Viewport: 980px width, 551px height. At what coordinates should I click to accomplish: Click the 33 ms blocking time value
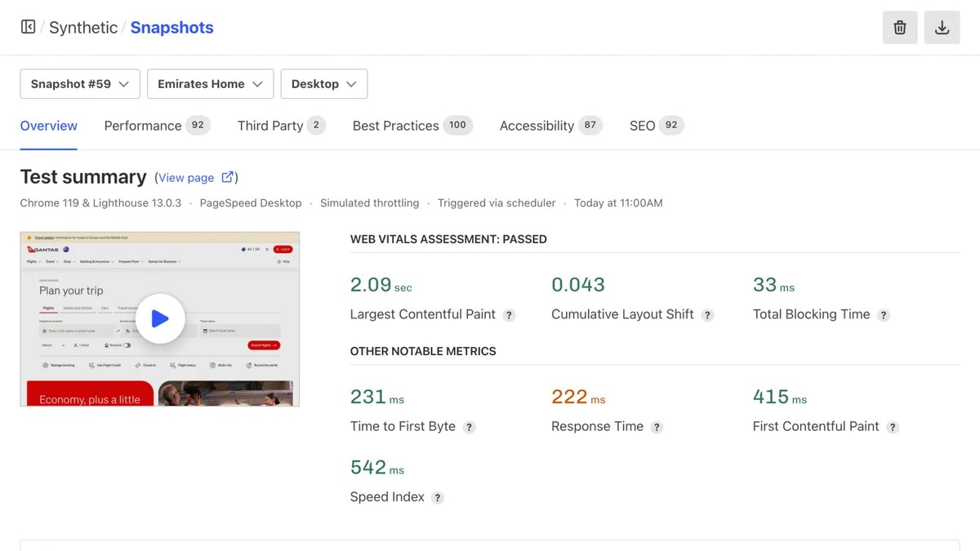pyautogui.click(x=773, y=285)
